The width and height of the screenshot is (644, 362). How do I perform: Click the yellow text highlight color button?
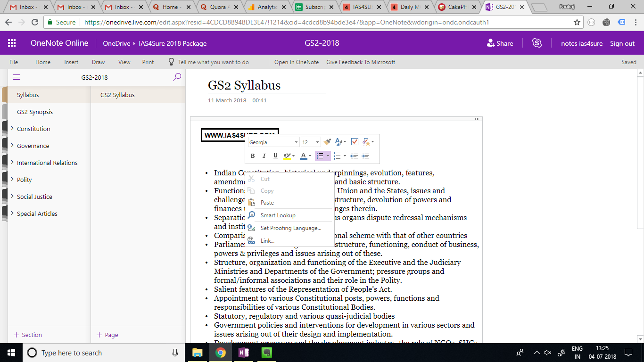(x=287, y=156)
